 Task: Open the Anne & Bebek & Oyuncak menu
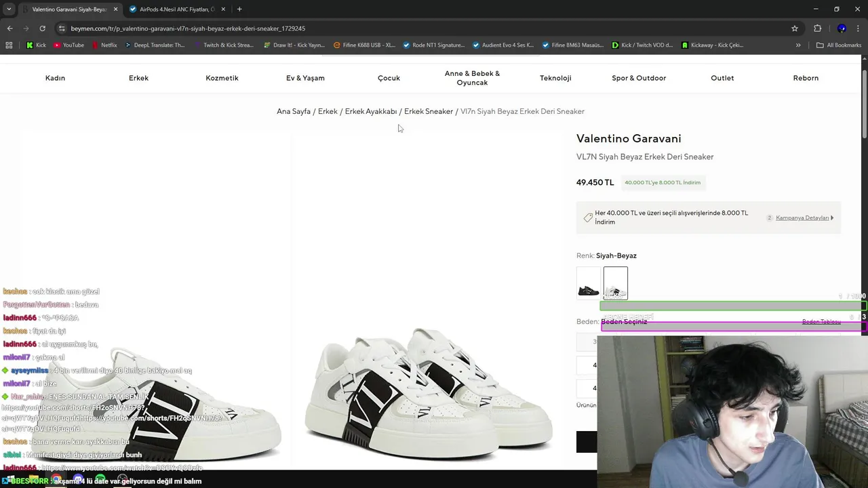coord(472,78)
